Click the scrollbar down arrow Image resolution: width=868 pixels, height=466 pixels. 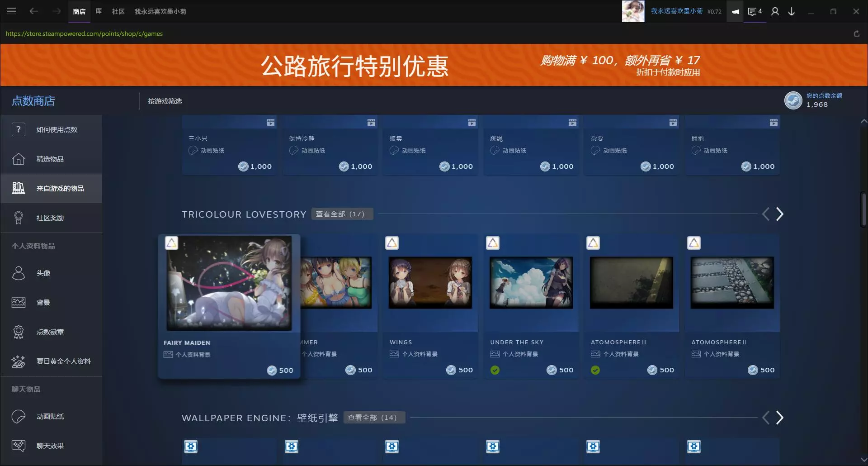[864, 460]
